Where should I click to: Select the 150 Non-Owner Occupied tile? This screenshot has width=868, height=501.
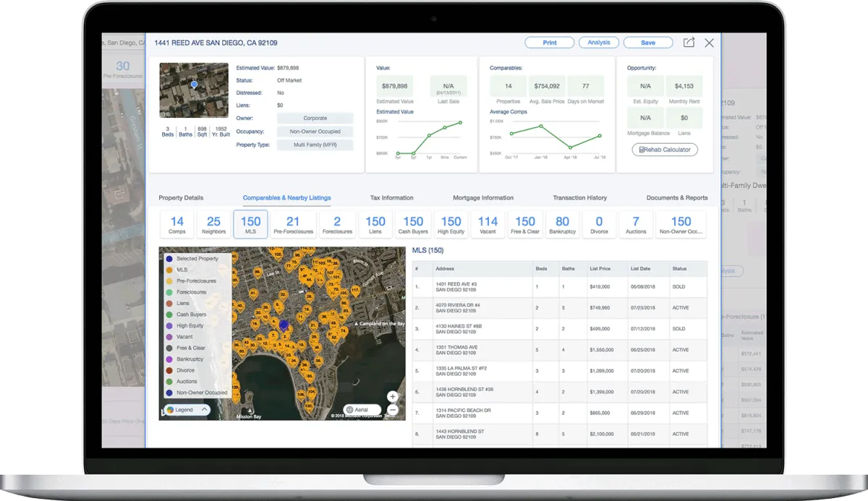tap(681, 225)
